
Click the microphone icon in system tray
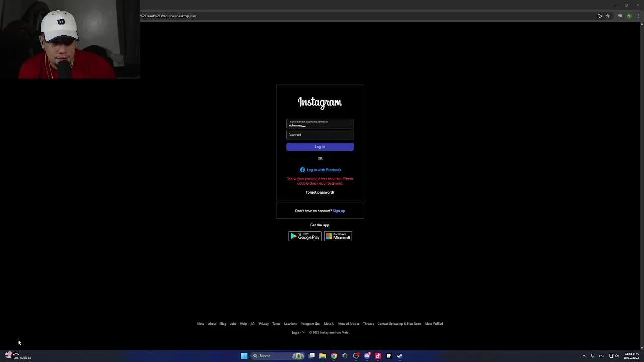[x=592, y=356]
